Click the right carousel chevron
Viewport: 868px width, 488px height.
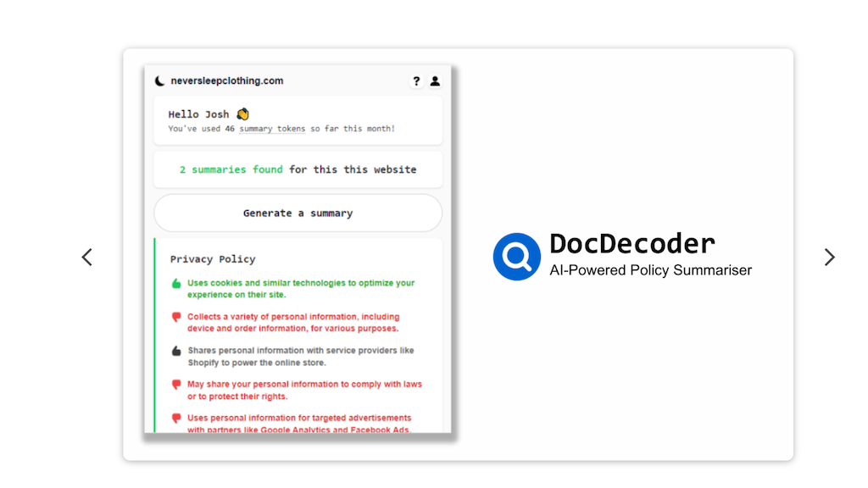click(829, 257)
